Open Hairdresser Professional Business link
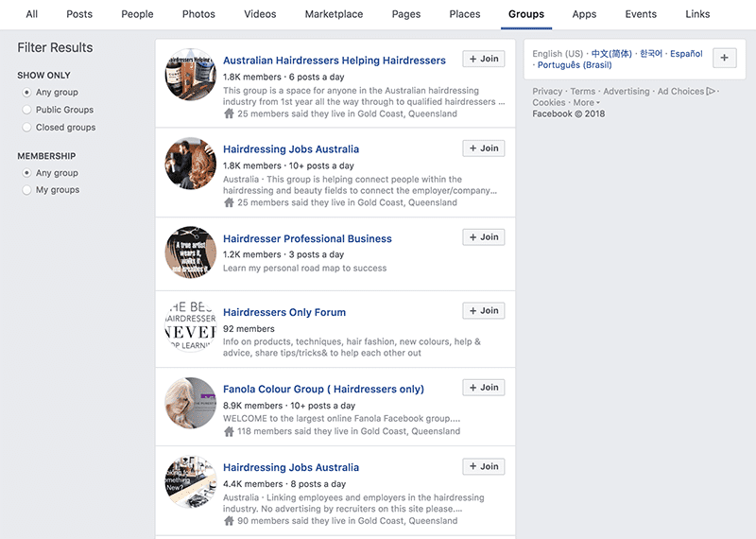This screenshot has width=756, height=539. (x=307, y=238)
